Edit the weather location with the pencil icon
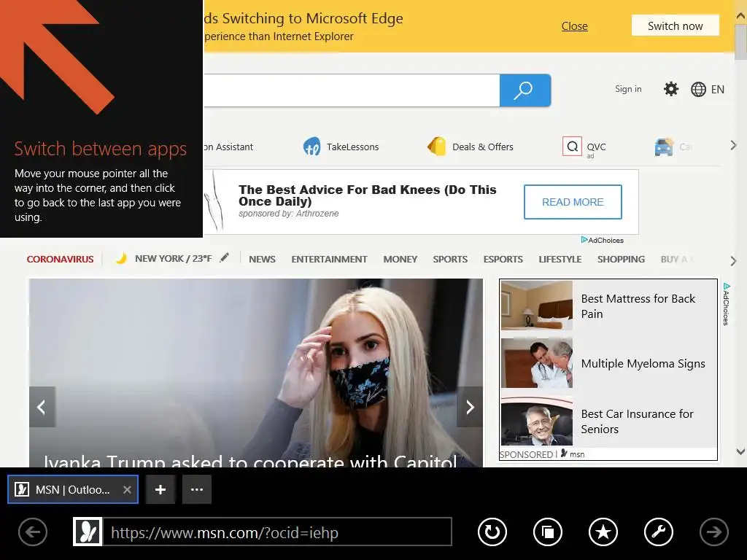The height and width of the screenshot is (560, 747). click(x=225, y=257)
